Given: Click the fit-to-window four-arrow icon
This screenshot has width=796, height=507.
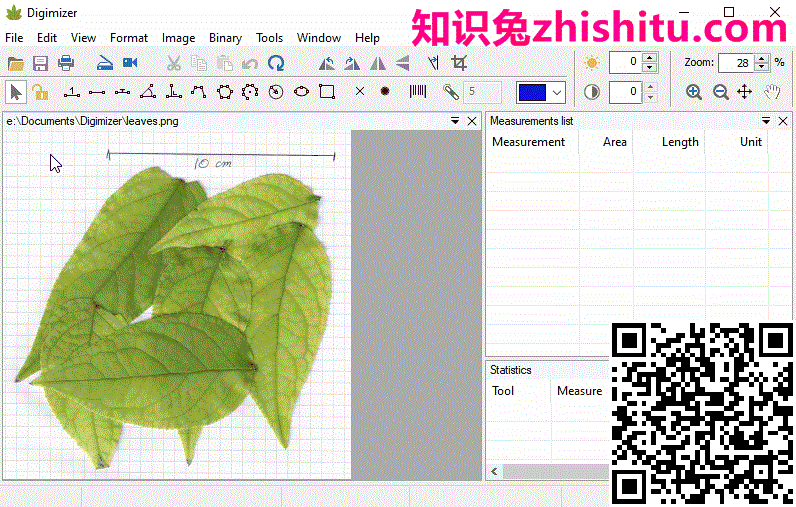Looking at the screenshot, I should coord(744,92).
